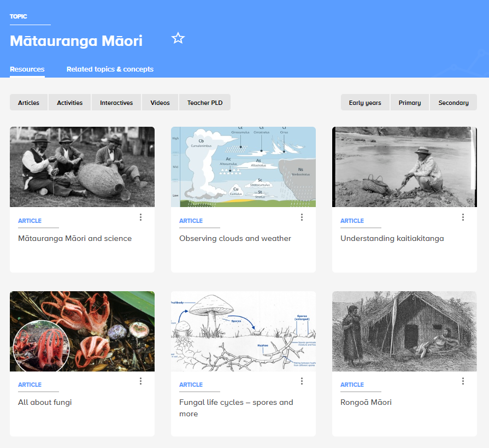This screenshot has width=489, height=448.
Task: Switch to the Resources tab
Action: 27,69
